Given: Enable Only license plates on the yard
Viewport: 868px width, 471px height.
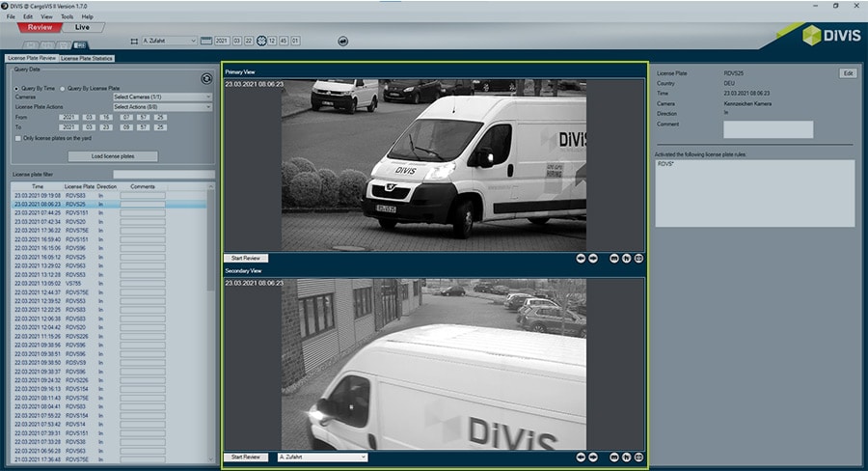Looking at the screenshot, I should [18, 138].
